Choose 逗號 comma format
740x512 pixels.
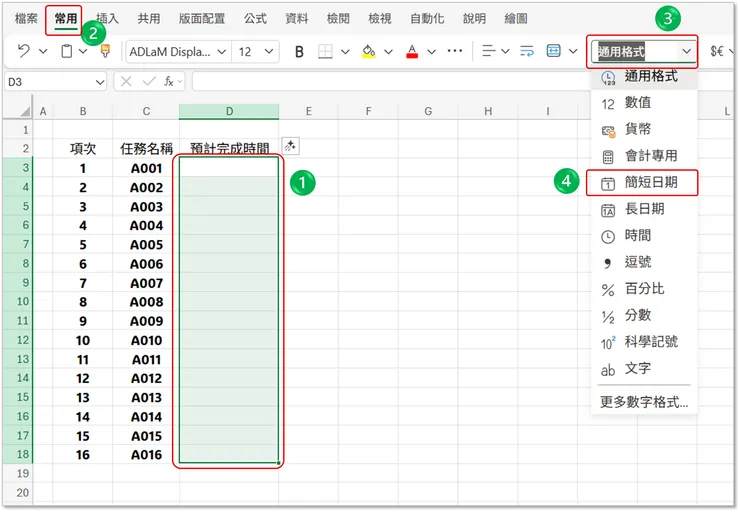point(644,261)
